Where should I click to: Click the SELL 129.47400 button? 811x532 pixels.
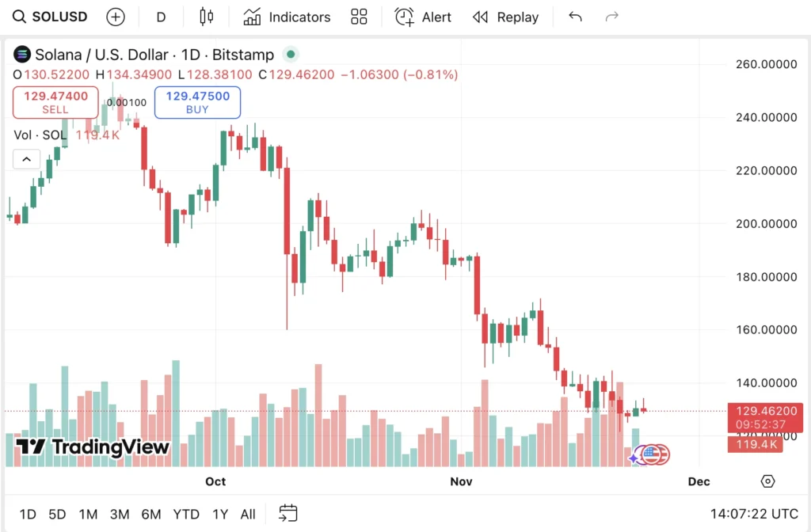[55, 103]
